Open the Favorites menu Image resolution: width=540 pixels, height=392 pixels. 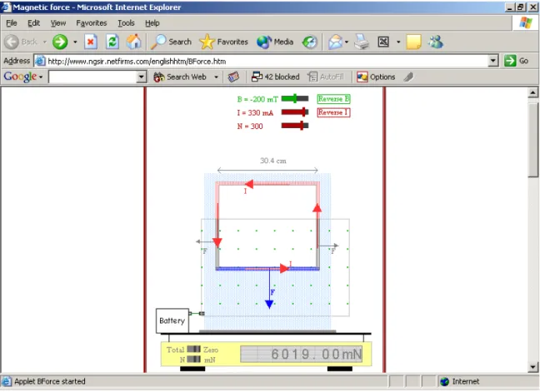92,23
